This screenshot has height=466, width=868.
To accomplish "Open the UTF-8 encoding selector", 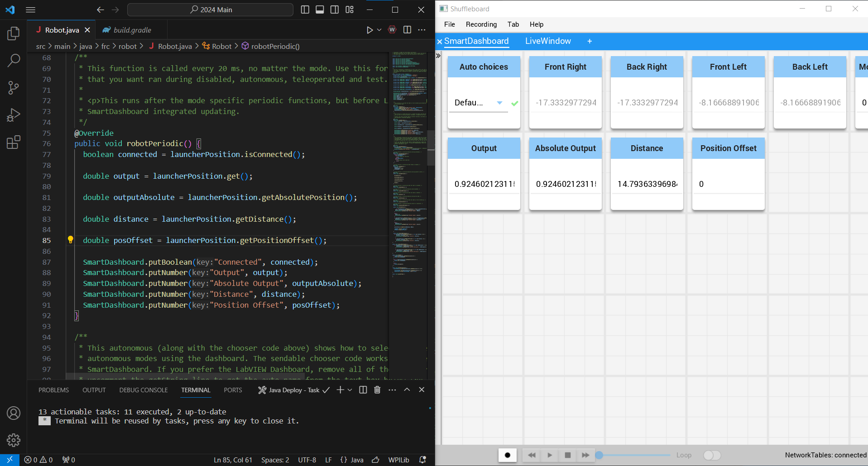I will (x=307, y=460).
